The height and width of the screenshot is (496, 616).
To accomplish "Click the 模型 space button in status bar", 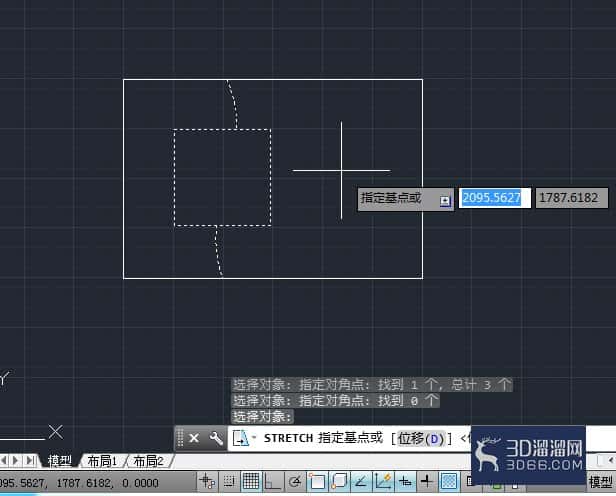I will click(x=601, y=482).
